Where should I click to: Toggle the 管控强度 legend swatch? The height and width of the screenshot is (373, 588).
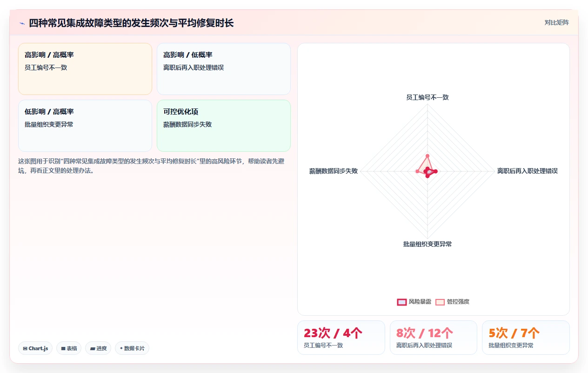(x=440, y=302)
